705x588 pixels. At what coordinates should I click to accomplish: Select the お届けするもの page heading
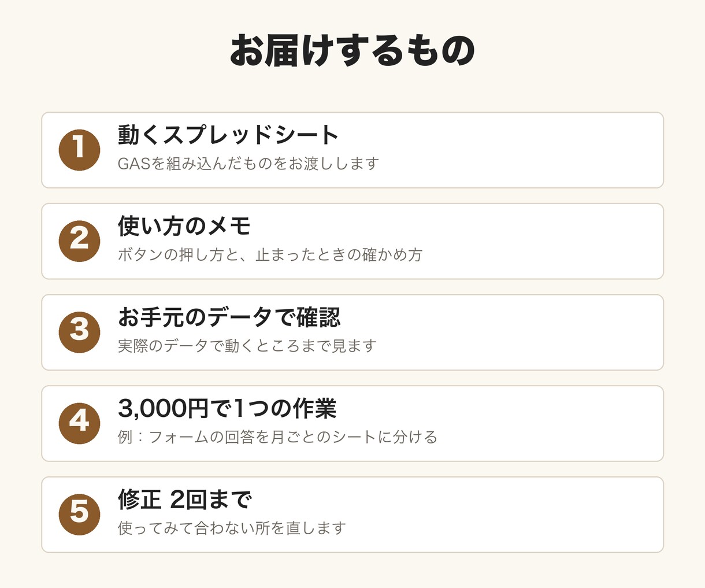(x=352, y=51)
